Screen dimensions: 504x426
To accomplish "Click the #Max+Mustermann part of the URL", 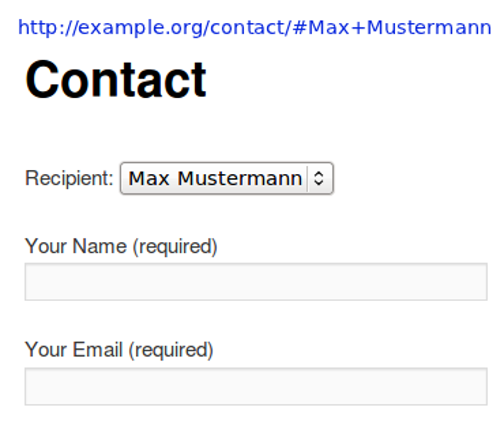I will coord(392,28).
